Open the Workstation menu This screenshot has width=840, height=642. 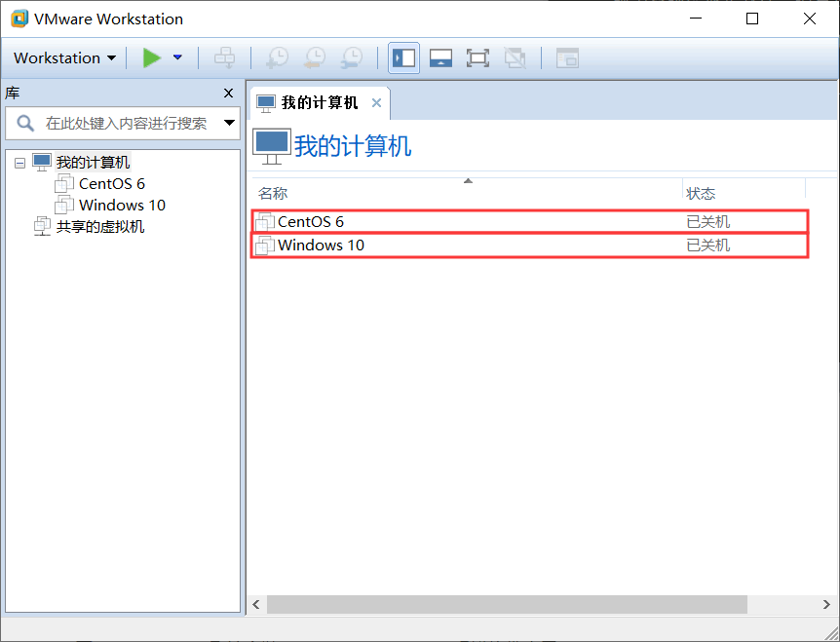tap(64, 58)
